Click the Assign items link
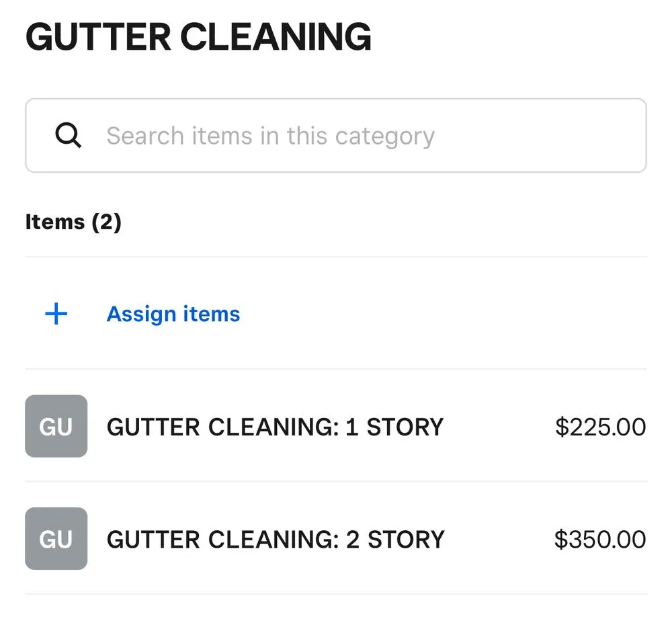672x635 pixels. [173, 314]
